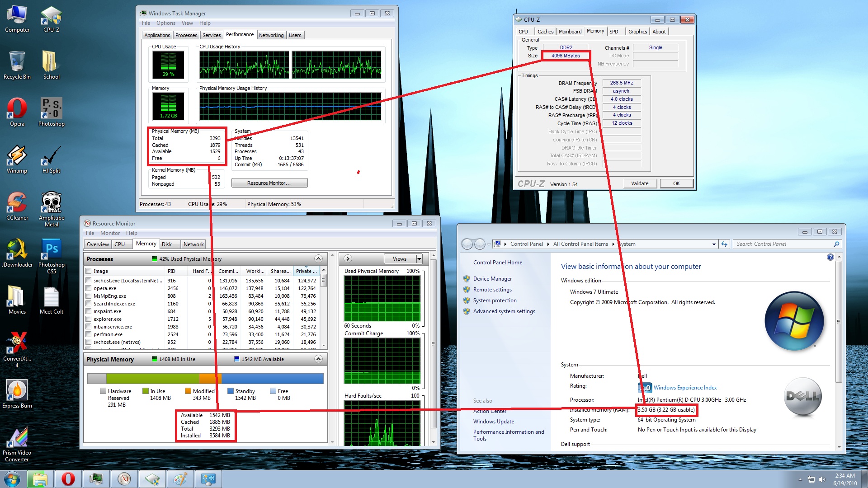This screenshot has height=488, width=868.
Task: Open the Views dropdown arrow
Action: (419, 259)
